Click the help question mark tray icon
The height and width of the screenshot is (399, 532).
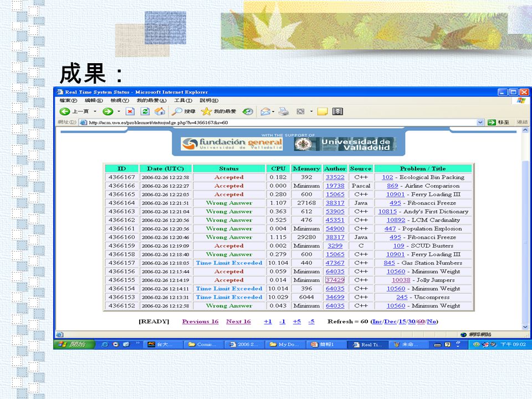click(x=448, y=344)
